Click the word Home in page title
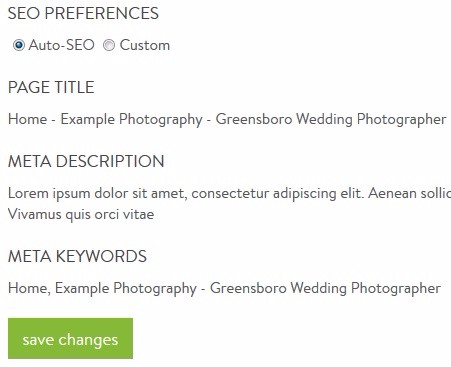The width and height of the screenshot is (451, 367). 28,119
